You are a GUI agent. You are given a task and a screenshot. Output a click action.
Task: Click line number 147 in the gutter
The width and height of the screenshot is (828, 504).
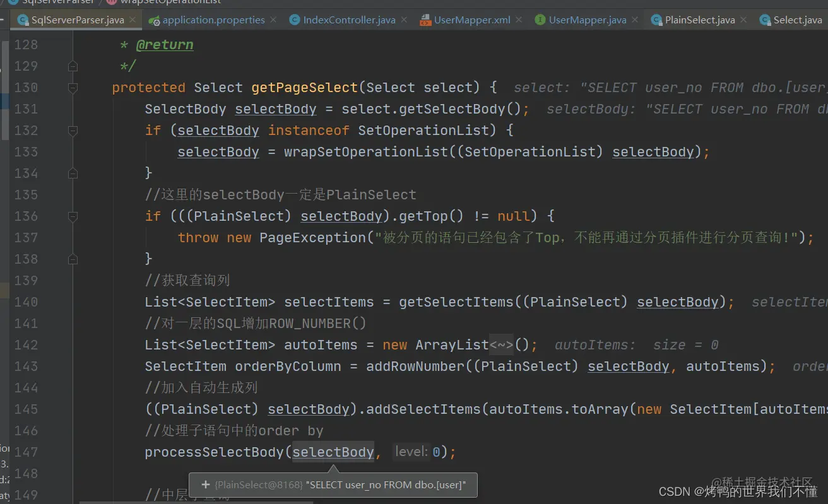pos(26,452)
